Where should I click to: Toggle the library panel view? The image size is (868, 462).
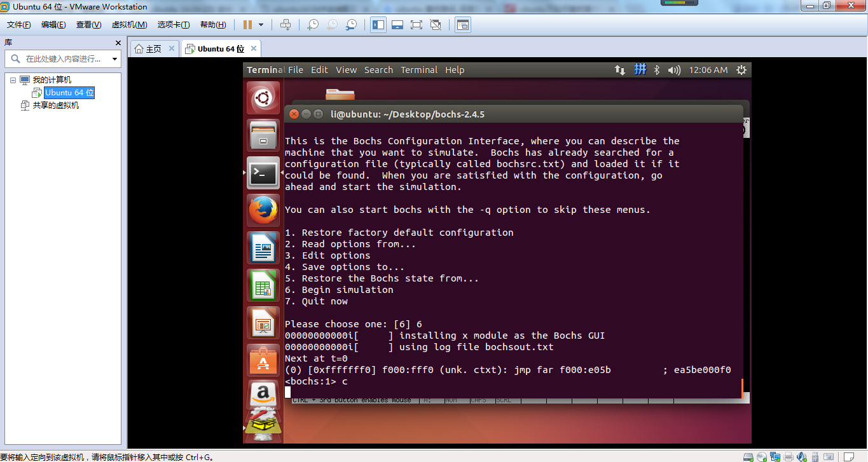click(x=378, y=25)
